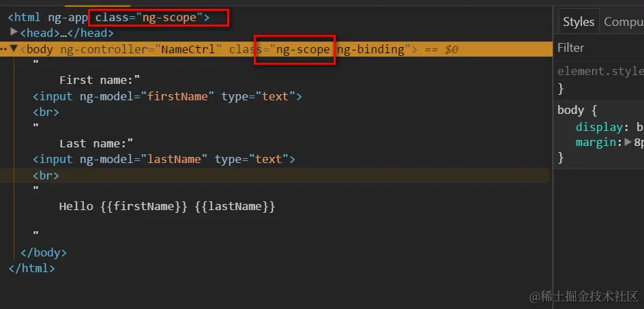644x309 pixels.
Task: Click the NameCtrl attribute value
Action: [x=188, y=49]
